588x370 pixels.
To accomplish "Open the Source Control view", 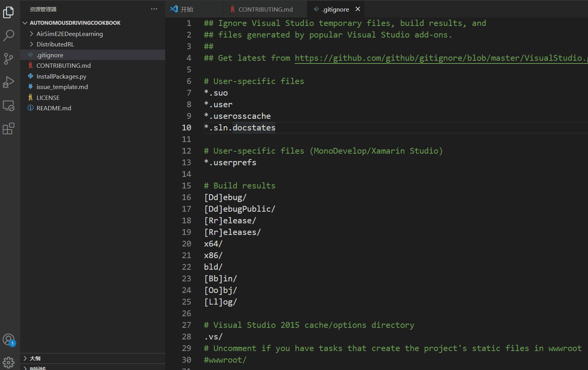I will coord(9,58).
